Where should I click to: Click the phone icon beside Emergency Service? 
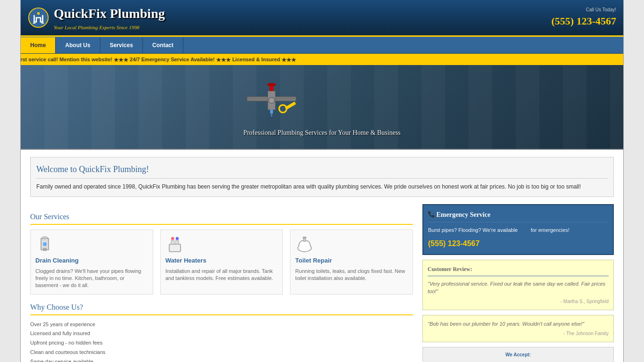431,214
